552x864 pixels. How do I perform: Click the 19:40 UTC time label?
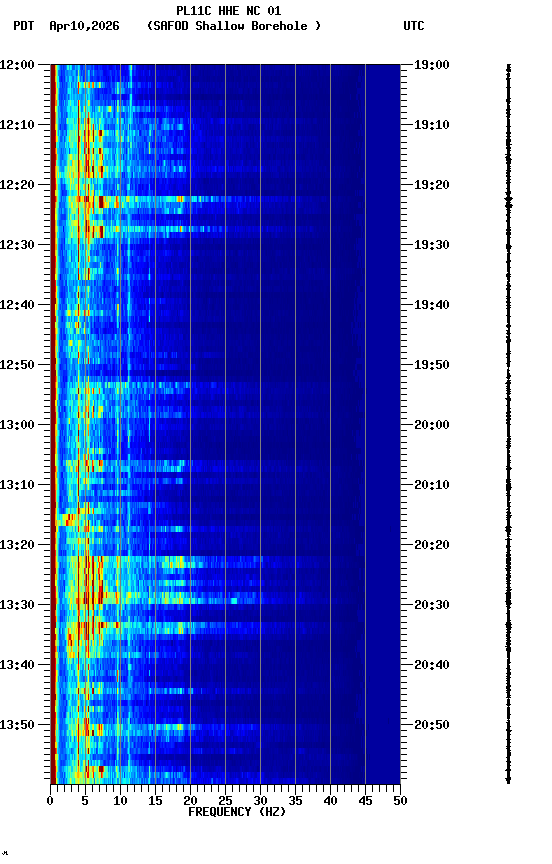pos(432,305)
